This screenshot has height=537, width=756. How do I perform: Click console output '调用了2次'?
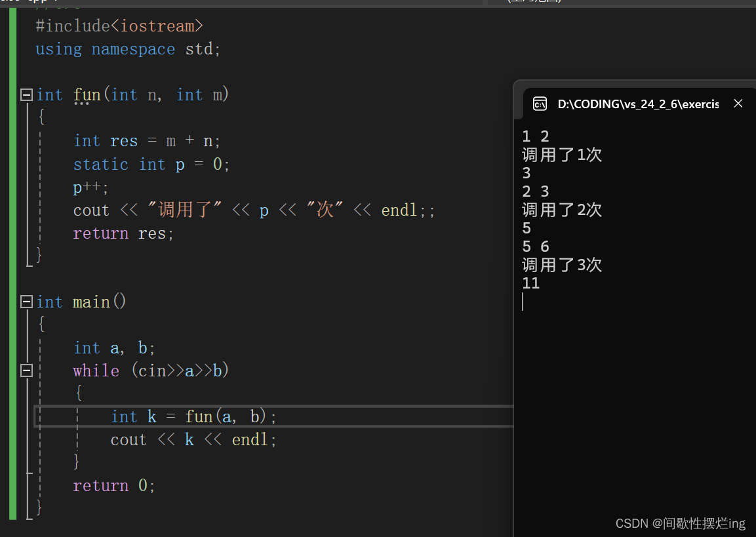point(562,210)
